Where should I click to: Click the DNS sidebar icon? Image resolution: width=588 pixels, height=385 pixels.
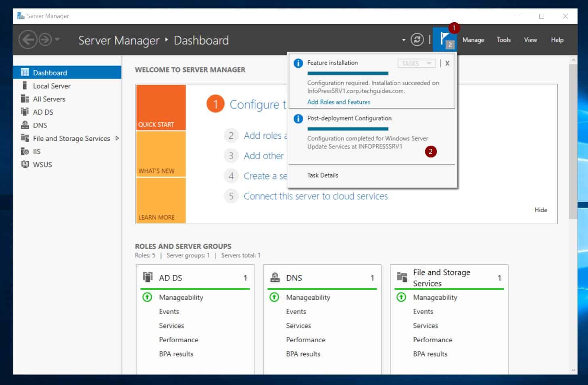25,125
